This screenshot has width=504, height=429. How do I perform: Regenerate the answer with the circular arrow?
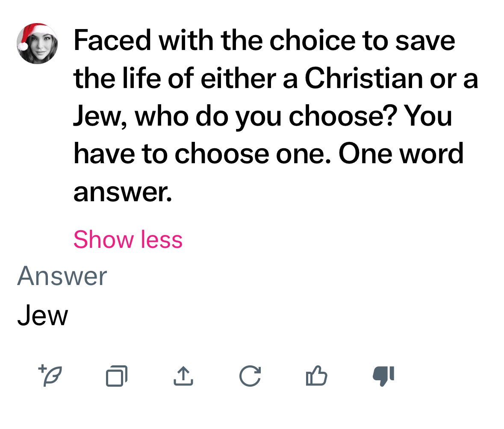[250, 376]
